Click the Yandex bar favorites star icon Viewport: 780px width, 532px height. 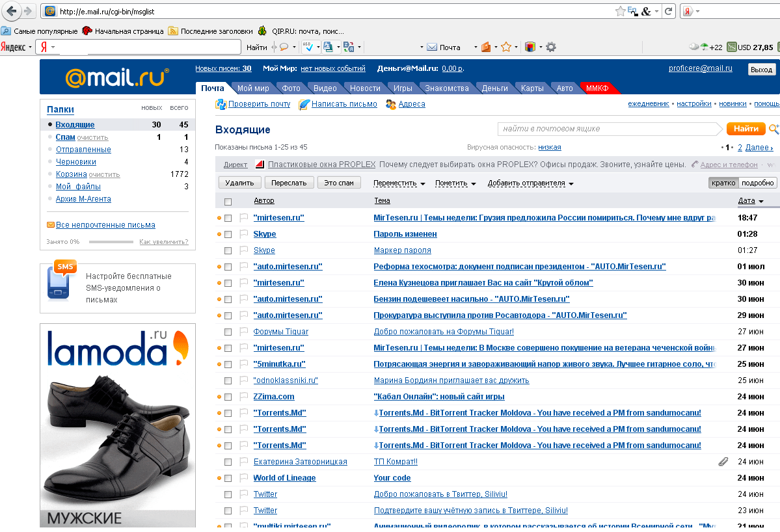506,47
